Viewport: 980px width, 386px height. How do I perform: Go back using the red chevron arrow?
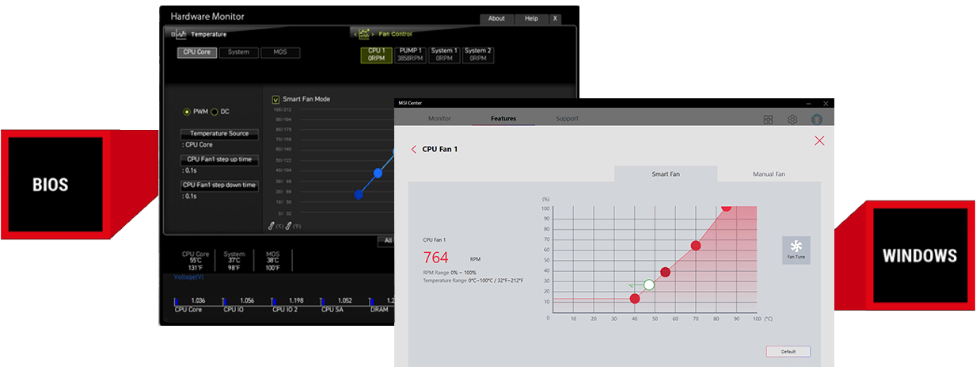point(413,149)
